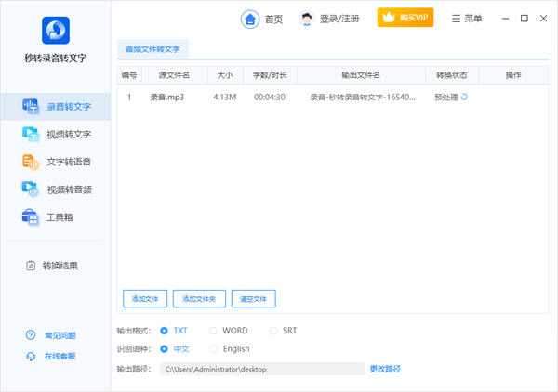Click the 常见问题 question mark icon

[31, 334]
